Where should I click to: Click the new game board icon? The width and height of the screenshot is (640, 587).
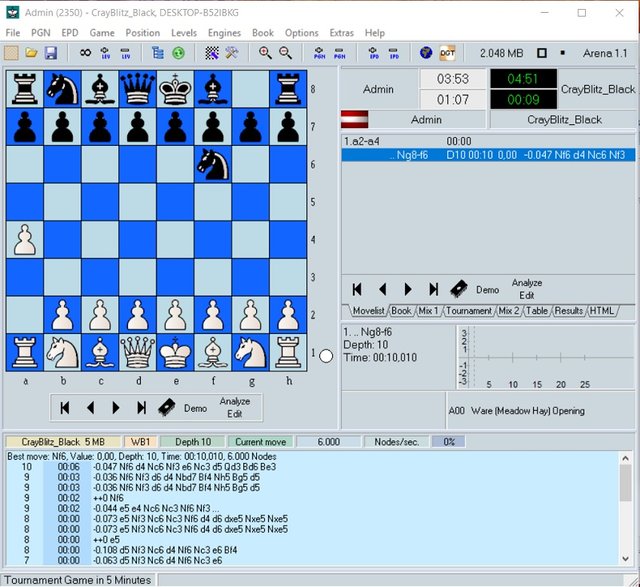pos(11,53)
